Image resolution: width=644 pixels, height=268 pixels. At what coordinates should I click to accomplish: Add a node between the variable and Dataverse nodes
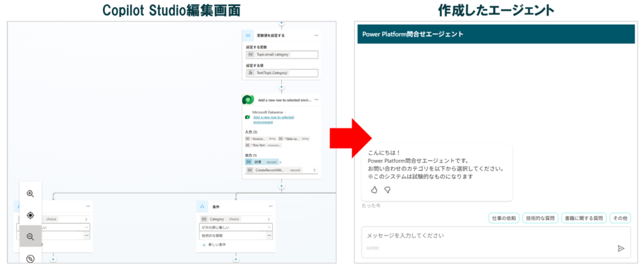[x=281, y=87]
